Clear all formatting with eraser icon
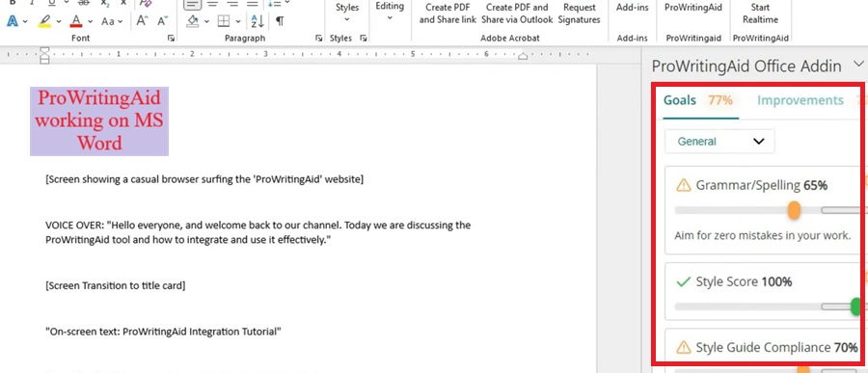The height and width of the screenshot is (373, 868). click(146, 3)
